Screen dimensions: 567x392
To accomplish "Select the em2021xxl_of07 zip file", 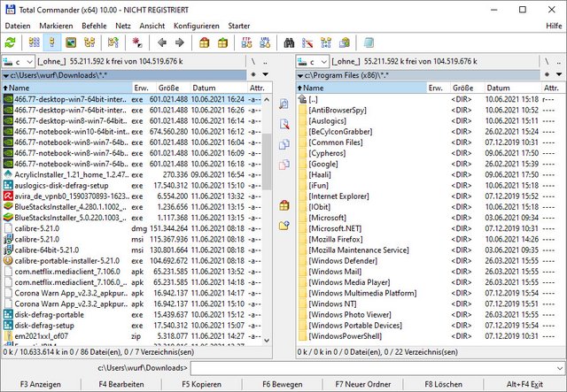I will click(x=132, y=336).
